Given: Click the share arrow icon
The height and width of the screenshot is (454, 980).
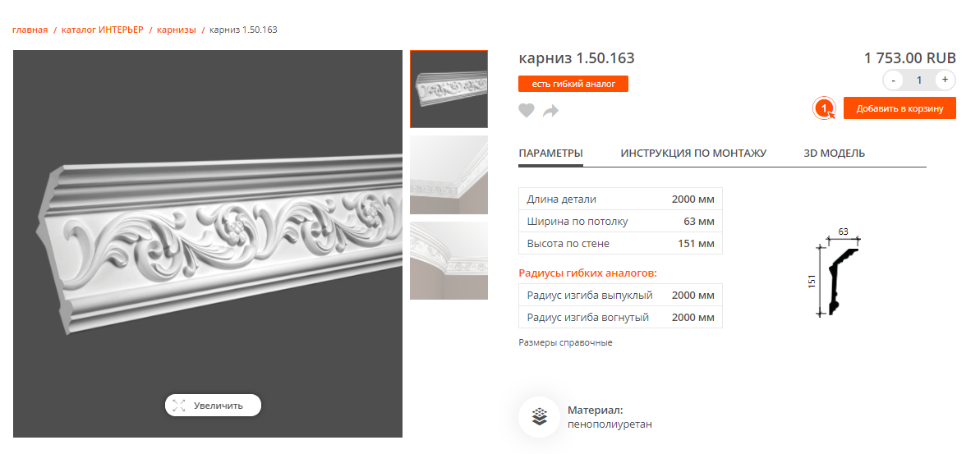Looking at the screenshot, I should coord(550,111).
